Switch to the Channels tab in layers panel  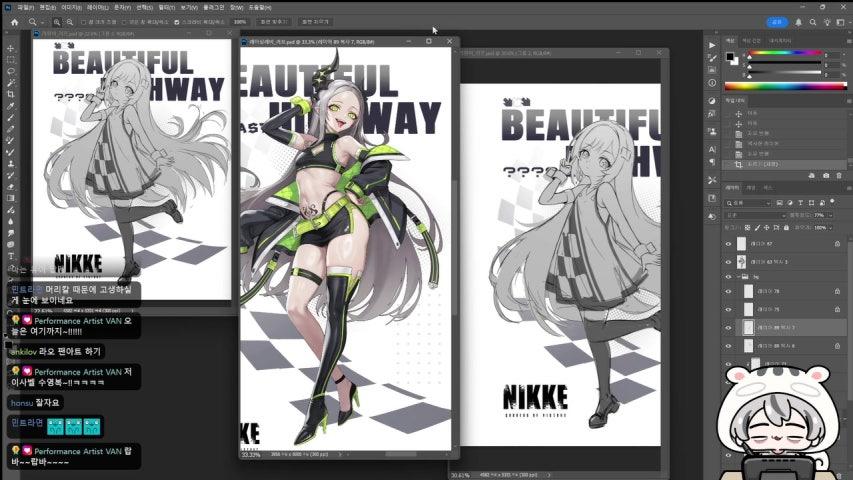tap(751, 188)
